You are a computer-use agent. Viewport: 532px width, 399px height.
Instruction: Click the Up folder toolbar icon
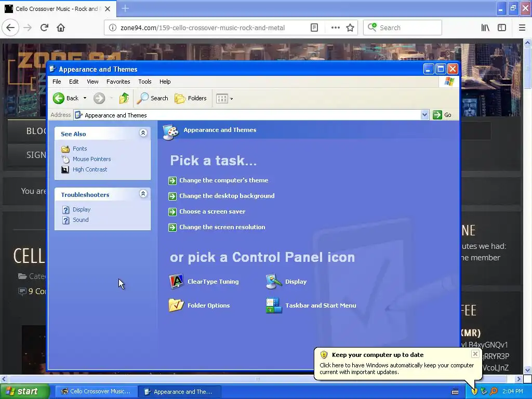point(124,98)
